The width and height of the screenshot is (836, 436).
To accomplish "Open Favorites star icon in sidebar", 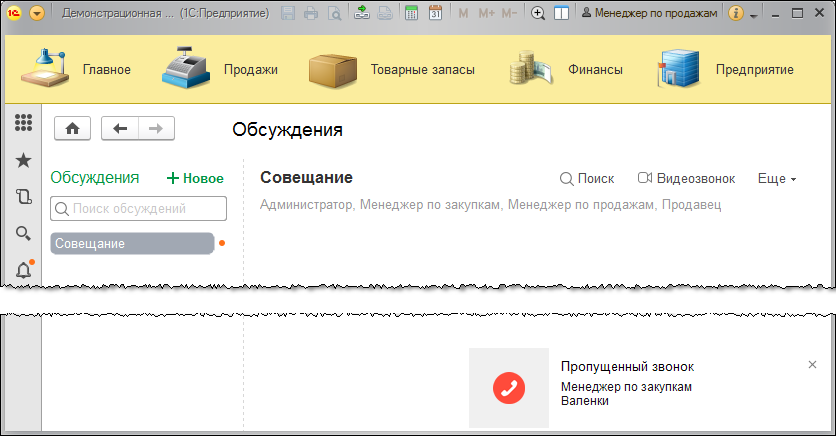I will point(23,160).
